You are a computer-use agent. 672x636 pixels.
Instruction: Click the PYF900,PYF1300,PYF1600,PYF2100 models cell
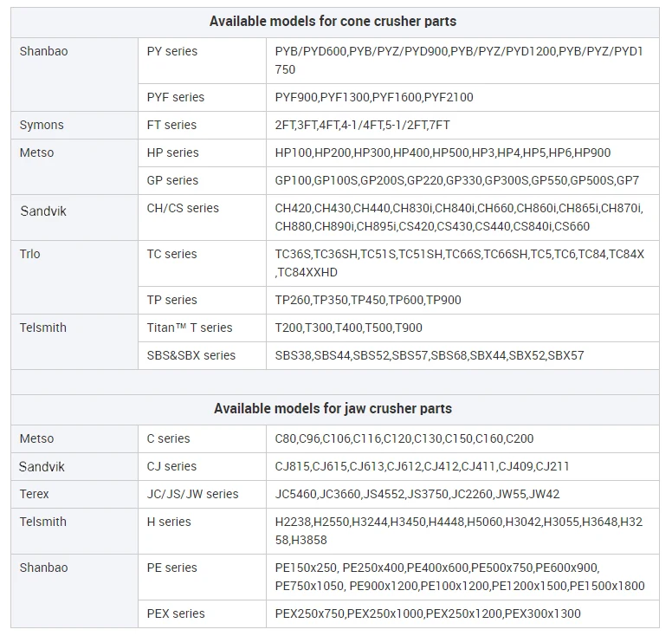(374, 97)
